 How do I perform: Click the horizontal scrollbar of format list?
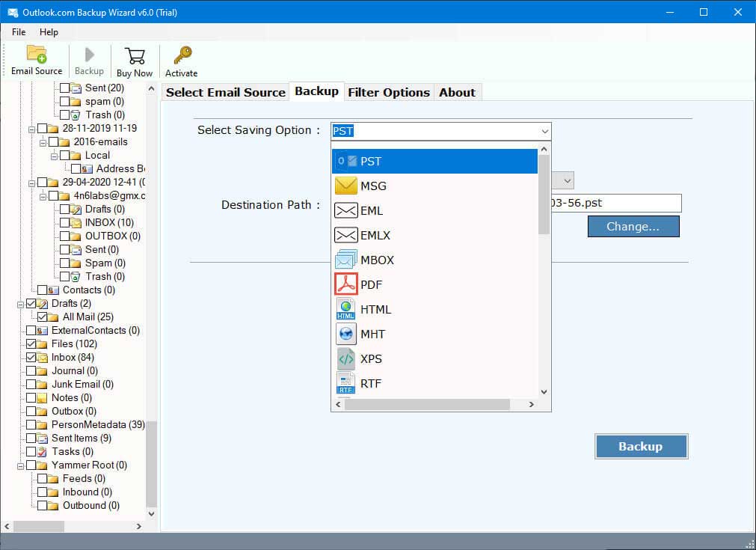pos(427,404)
